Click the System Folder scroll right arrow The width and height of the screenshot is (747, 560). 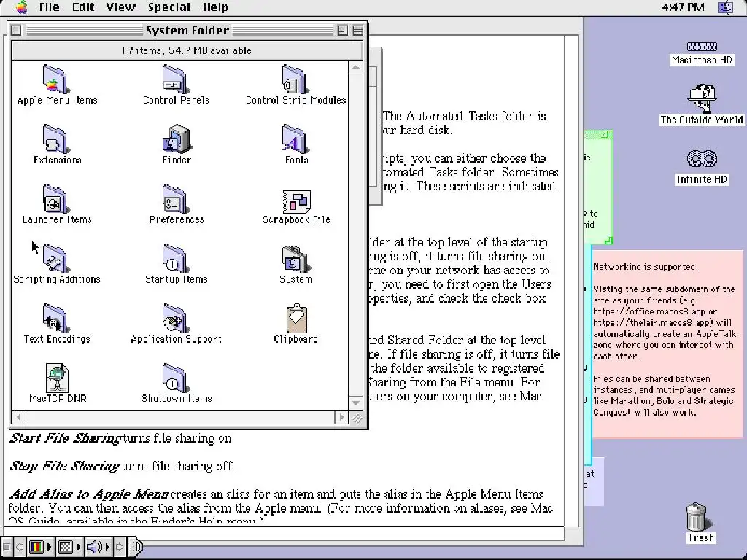pyautogui.click(x=341, y=417)
